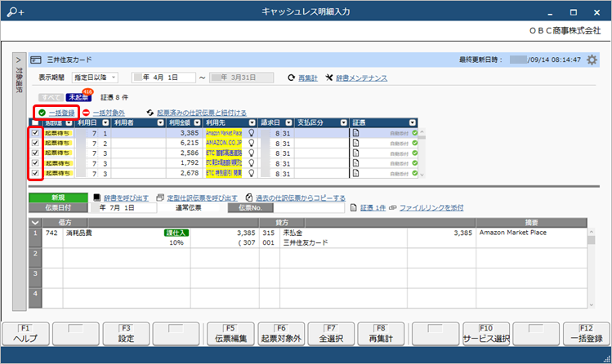The width and height of the screenshot is (612, 364).
Task: Open the 表示期間 指定日以降 dropdown
Action: pos(96,78)
